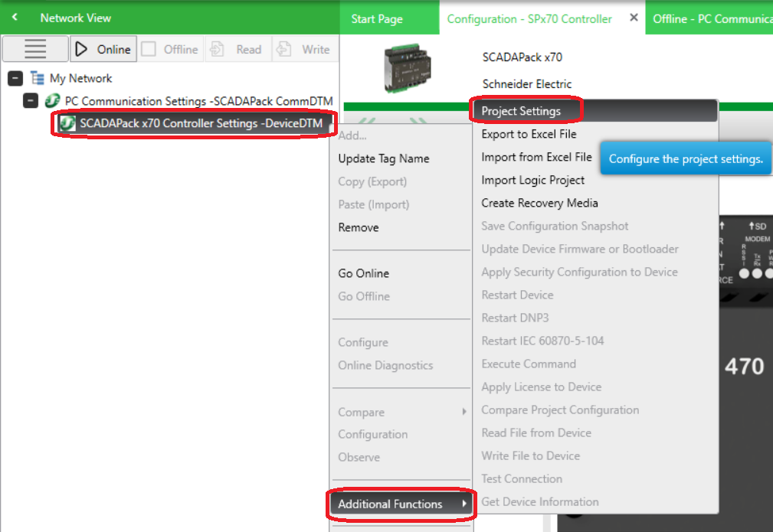Choose Update Tag Name
Image resolution: width=773 pixels, height=532 pixels.
click(401, 158)
